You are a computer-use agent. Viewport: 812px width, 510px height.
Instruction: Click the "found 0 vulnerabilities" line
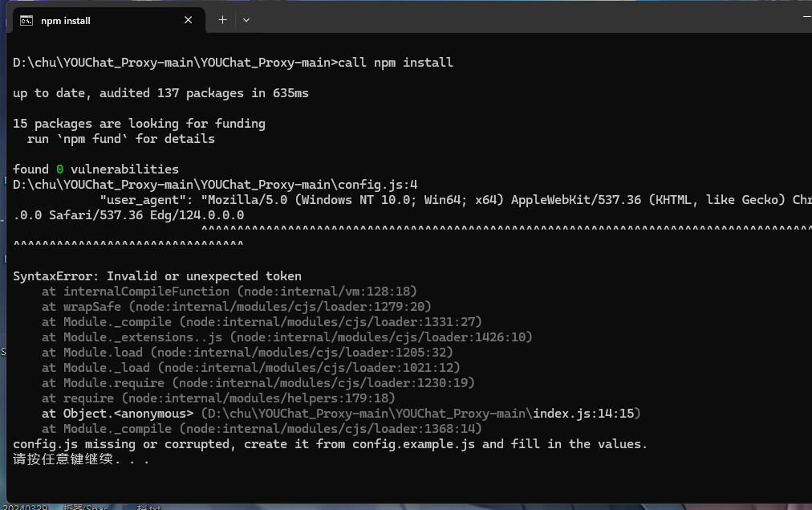tap(95, 169)
